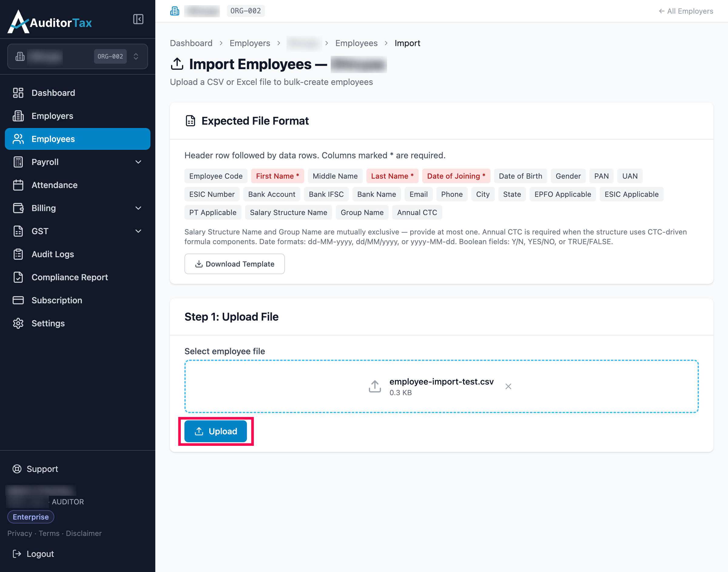Click the employee-import-test.csv filename
Screen dimensions: 728x572
tap(441, 382)
